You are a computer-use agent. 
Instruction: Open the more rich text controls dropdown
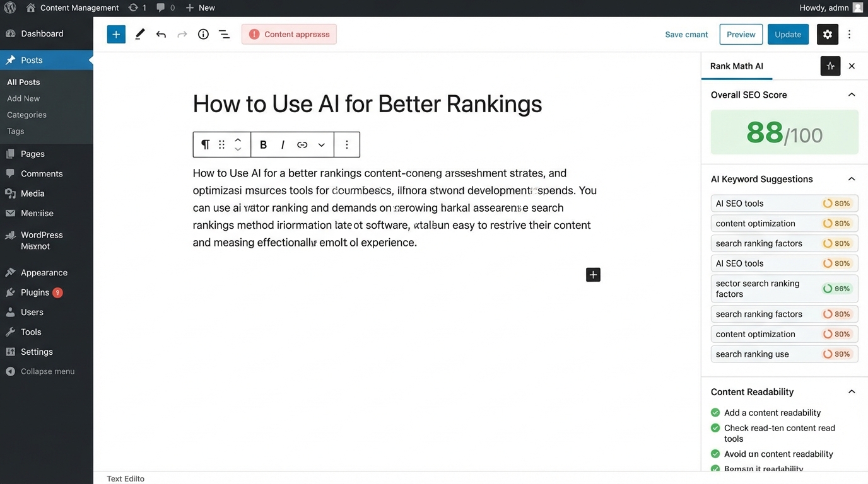pyautogui.click(x=322, y=145)
